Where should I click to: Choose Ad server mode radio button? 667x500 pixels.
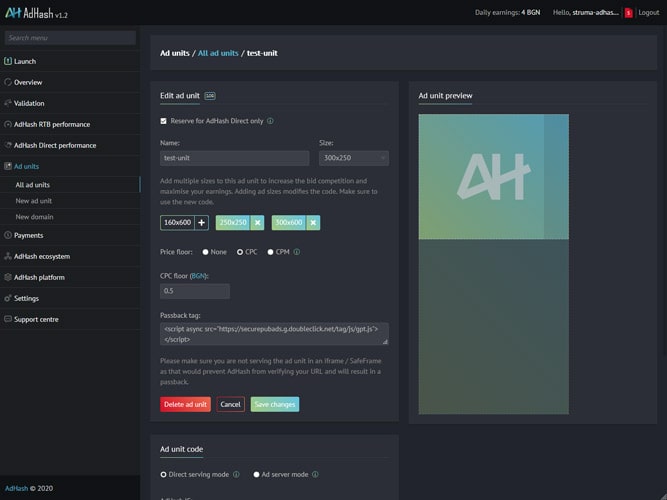click(x=257, y=475)
